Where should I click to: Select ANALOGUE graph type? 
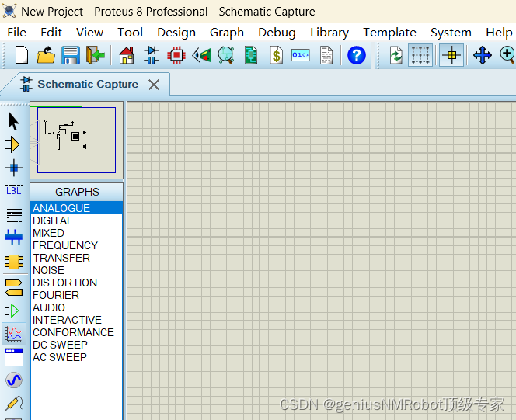[x=77, y=208]
